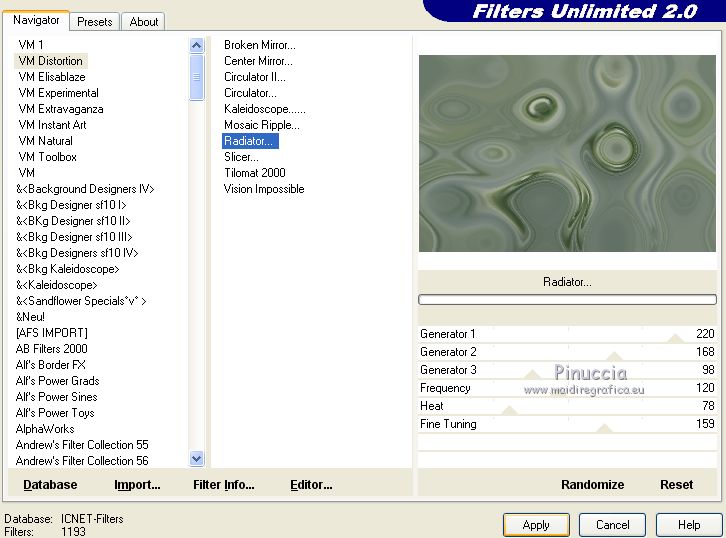The width and height of the screenshot is (726, 538).
Task: Apply the Radiator filter
Action: click(536, 525)
